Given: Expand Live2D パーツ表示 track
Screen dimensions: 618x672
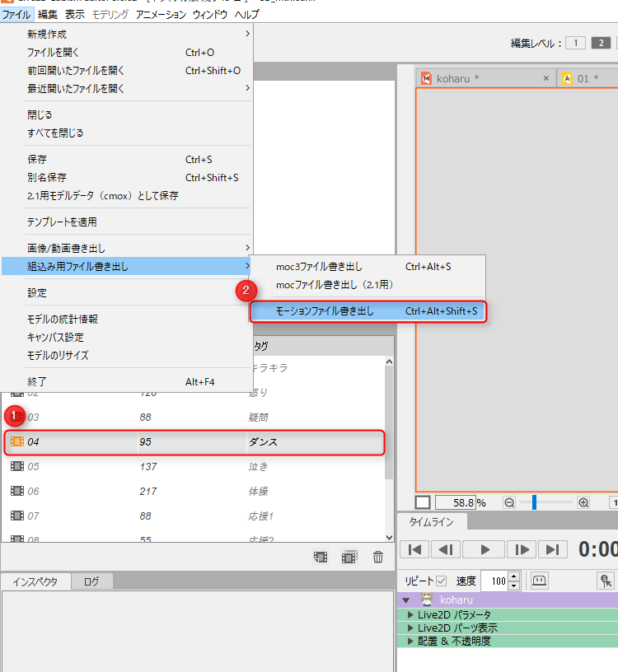Looking at the screenshot, I should click(410, 628).
